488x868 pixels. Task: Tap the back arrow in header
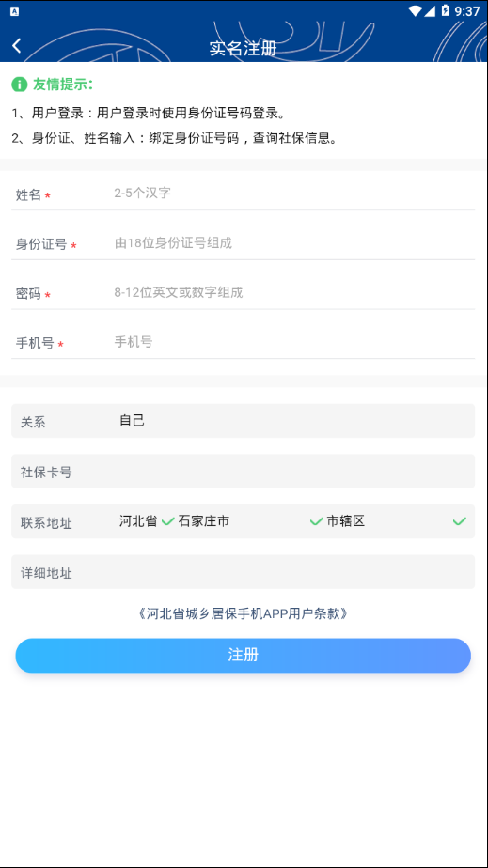17,46
